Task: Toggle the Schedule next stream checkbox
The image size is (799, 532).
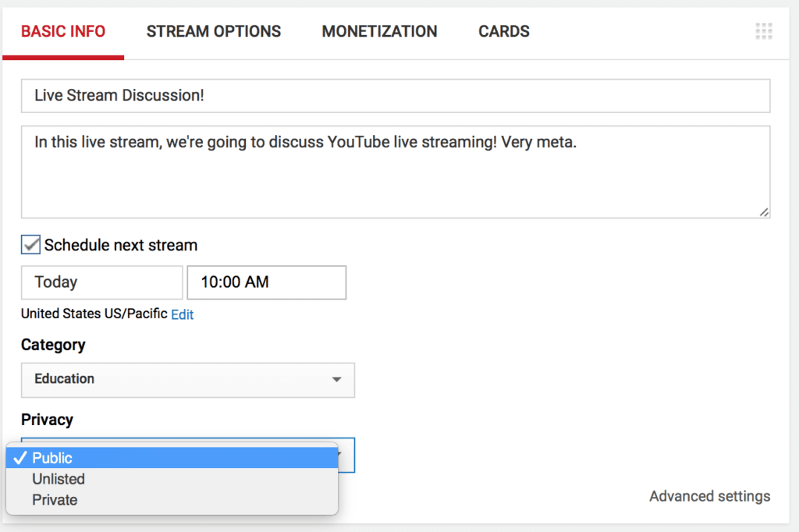Action: (30, 245)
